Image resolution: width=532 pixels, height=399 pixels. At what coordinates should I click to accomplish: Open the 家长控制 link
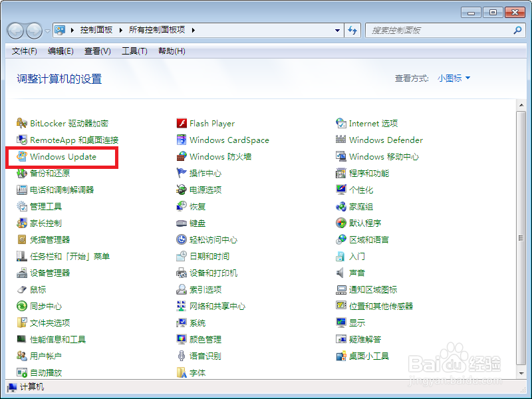pos(46,223)
